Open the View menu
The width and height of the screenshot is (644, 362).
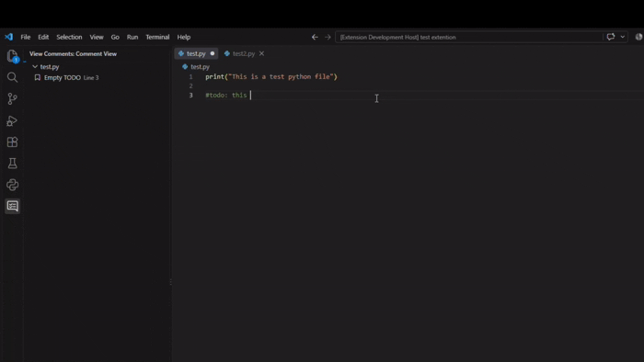tap(97, 37)
